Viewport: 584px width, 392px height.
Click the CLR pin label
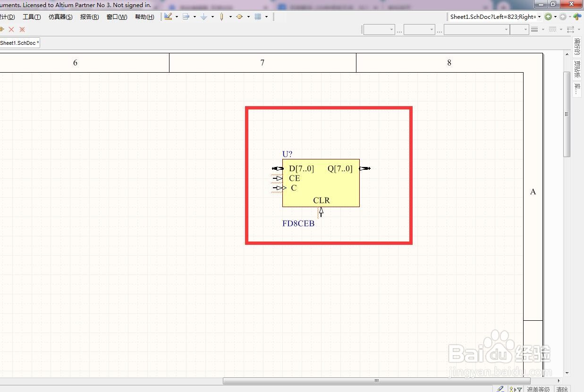click(x=322, y=200)
